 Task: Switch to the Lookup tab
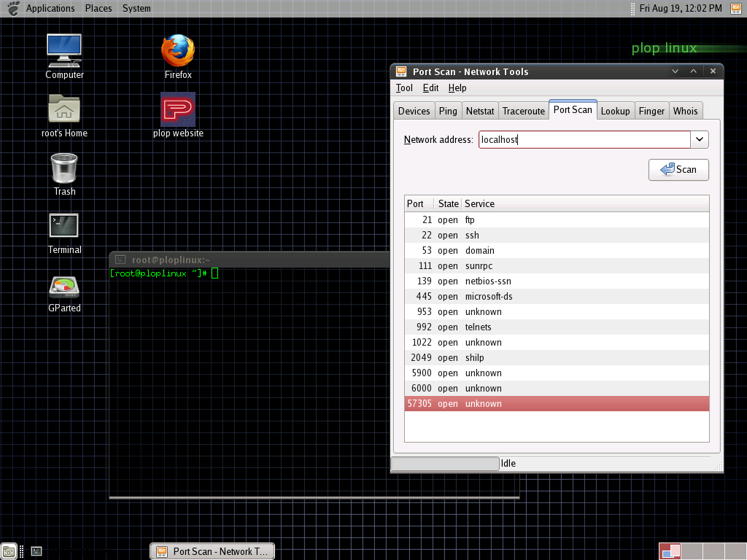coord(615,111)
